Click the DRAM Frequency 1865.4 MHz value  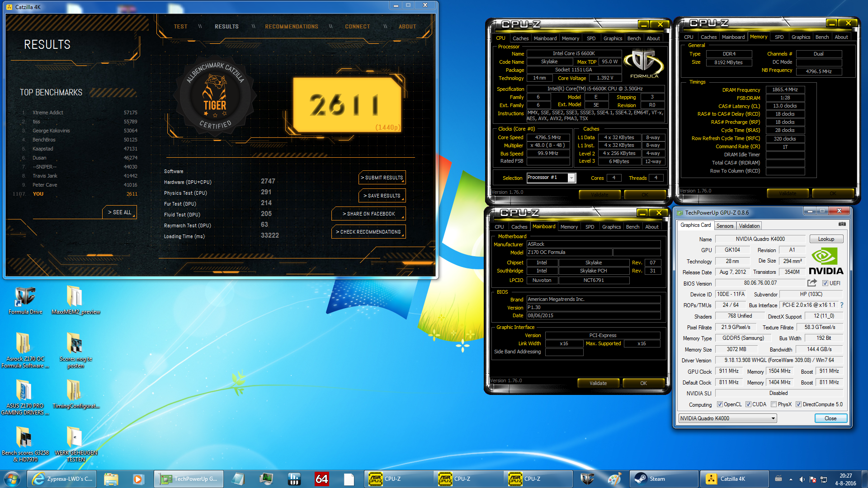point(785,89)
